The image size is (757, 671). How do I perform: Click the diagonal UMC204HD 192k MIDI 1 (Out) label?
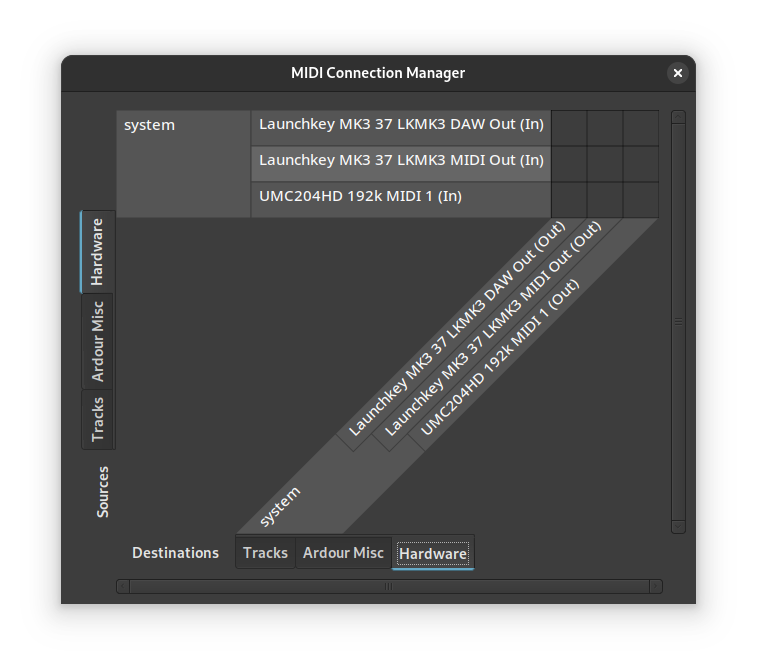[500, 357]
